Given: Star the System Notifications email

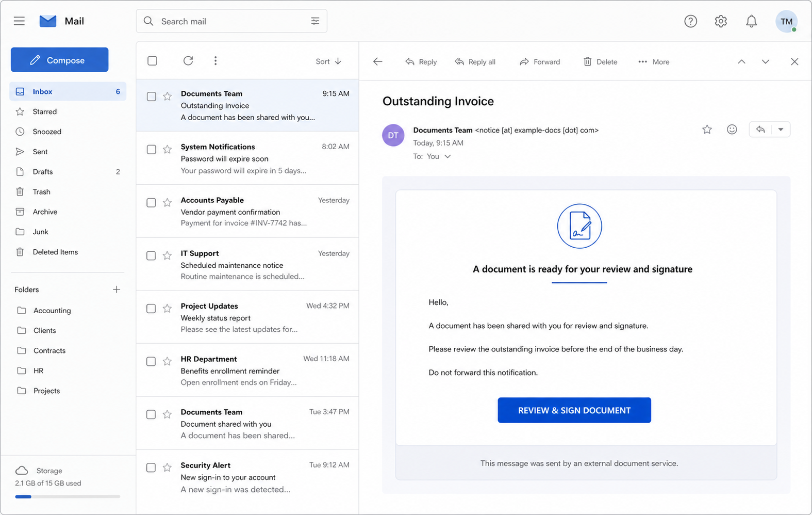Looking at the screenshot, I should (167, 150).
